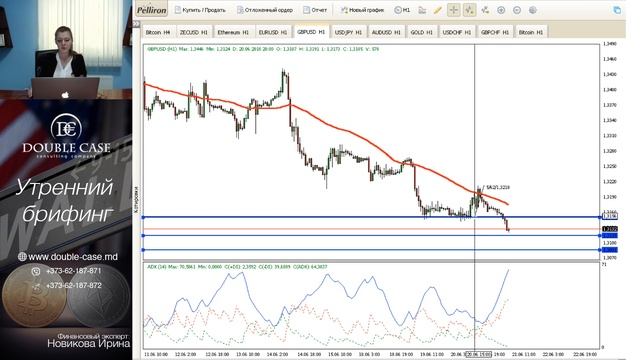The height and width of the screenshot is (360, 640).
Task: Create a Новый график chart
Action: [362, 10]
